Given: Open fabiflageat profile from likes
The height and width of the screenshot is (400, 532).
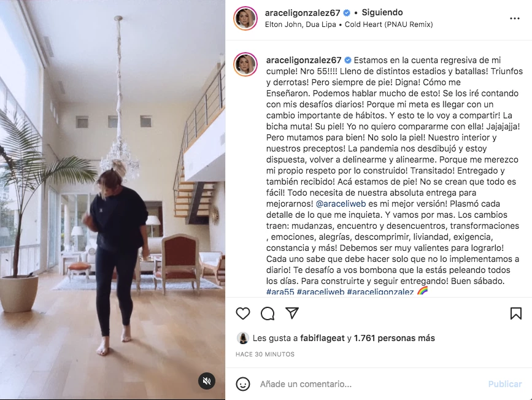Looking at the screenshot, I should (322, 338).
